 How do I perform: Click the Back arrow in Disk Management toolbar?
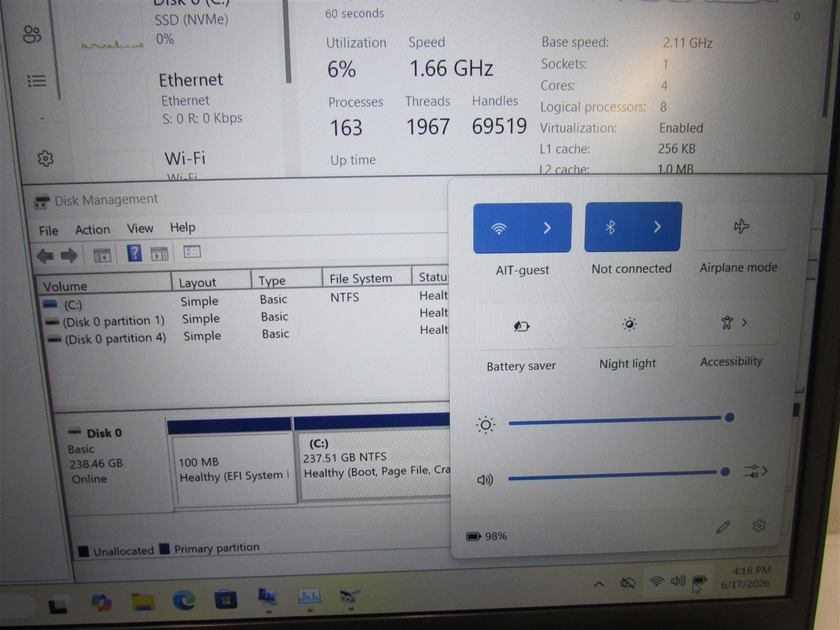coord(45,256)
